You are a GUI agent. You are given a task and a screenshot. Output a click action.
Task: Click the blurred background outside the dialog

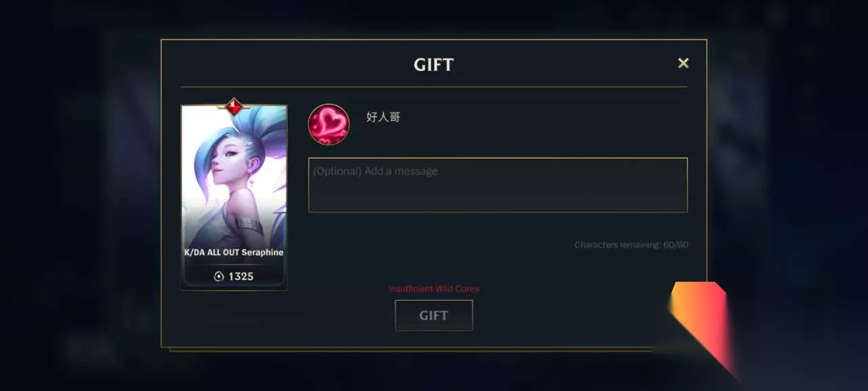pyautogui.click(x=81, y=204)
